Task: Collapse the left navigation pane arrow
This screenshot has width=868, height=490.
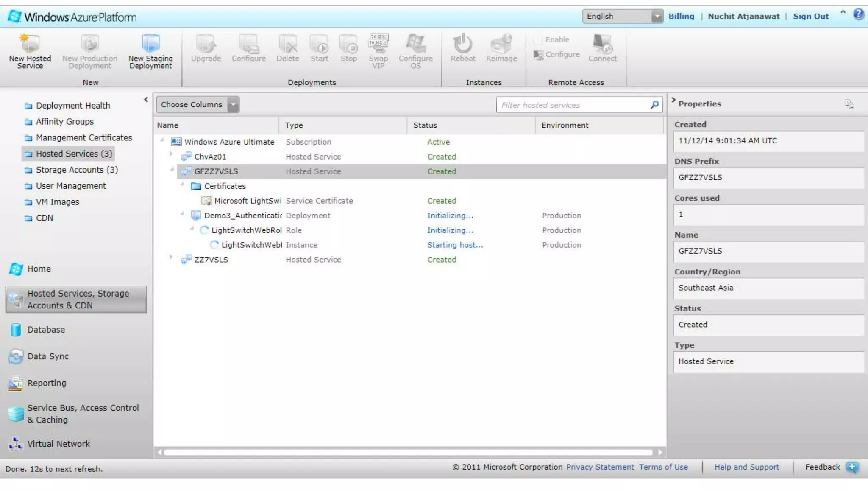Action: (x=146, y=100)
